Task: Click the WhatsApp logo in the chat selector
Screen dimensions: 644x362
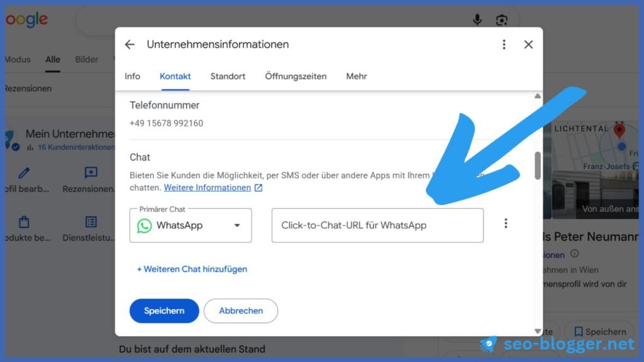Action: (145, 226)
